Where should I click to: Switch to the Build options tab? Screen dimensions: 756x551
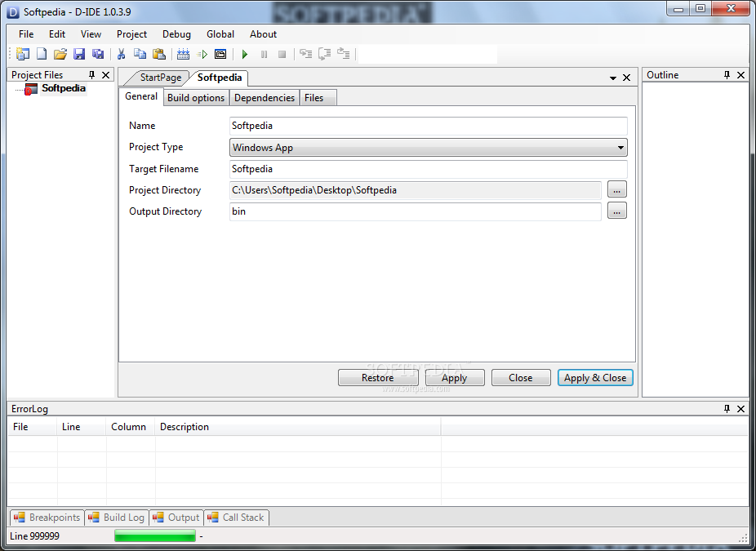196,98
